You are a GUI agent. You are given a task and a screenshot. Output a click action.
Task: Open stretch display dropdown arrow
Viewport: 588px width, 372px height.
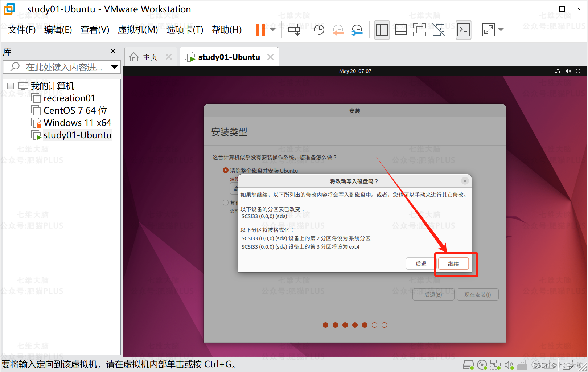[501, 30]
